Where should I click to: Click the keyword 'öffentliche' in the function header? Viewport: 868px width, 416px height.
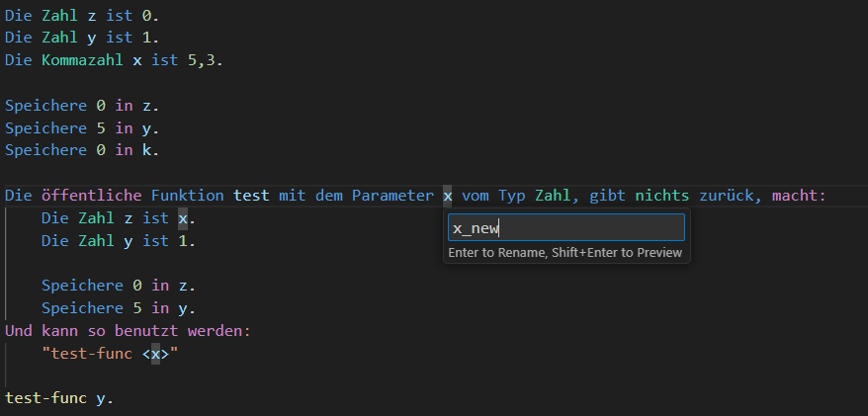91,196
